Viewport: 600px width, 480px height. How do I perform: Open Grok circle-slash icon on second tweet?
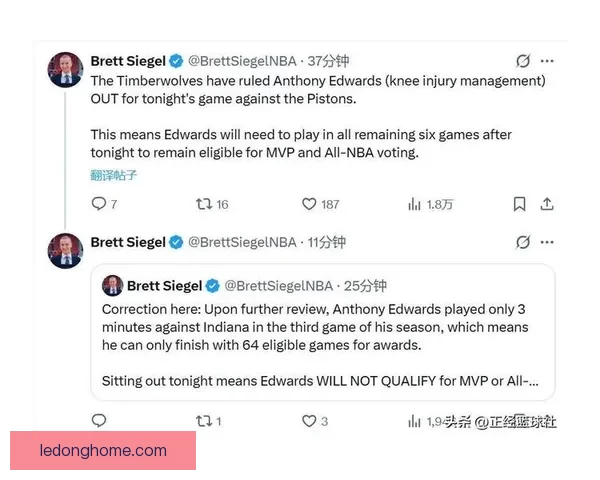coord(523,242)
